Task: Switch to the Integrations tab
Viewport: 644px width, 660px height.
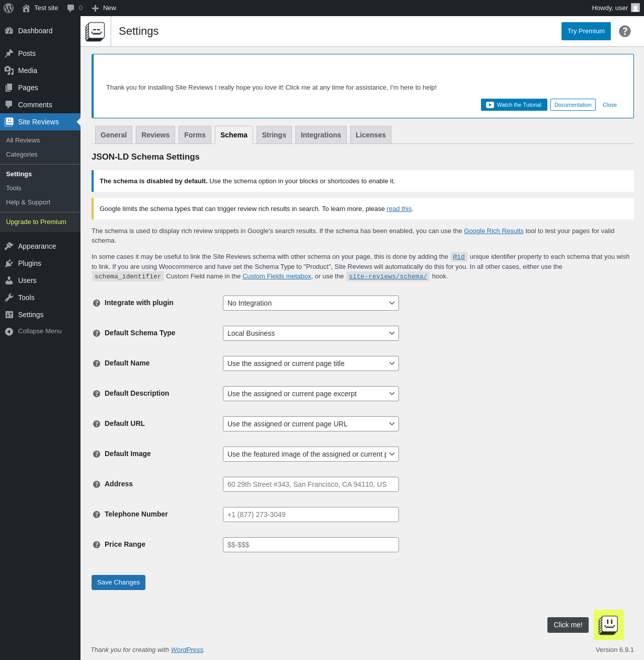Action: 321,135
